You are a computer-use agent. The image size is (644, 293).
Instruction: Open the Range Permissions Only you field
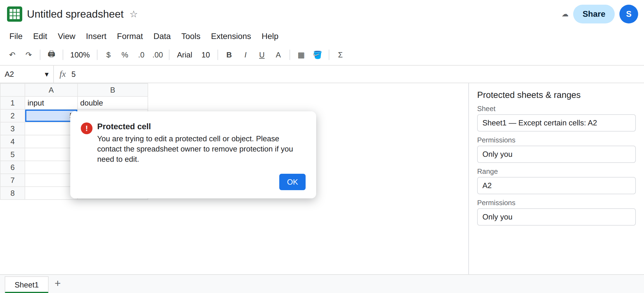556,217
